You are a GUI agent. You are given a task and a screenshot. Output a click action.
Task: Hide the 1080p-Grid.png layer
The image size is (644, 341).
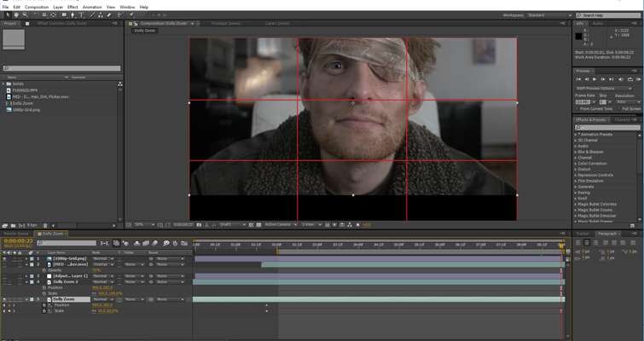coord(6,258)
